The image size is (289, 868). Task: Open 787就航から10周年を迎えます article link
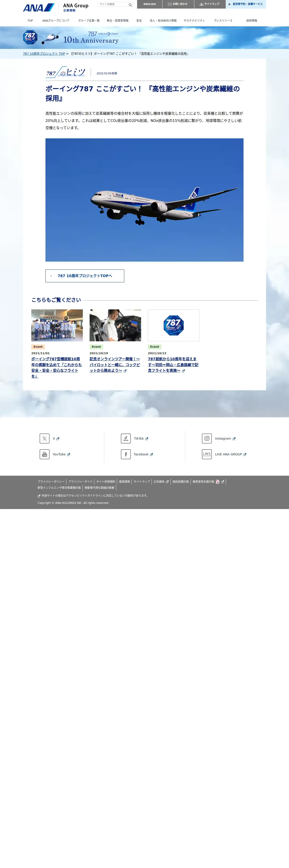tap(173, 365)
